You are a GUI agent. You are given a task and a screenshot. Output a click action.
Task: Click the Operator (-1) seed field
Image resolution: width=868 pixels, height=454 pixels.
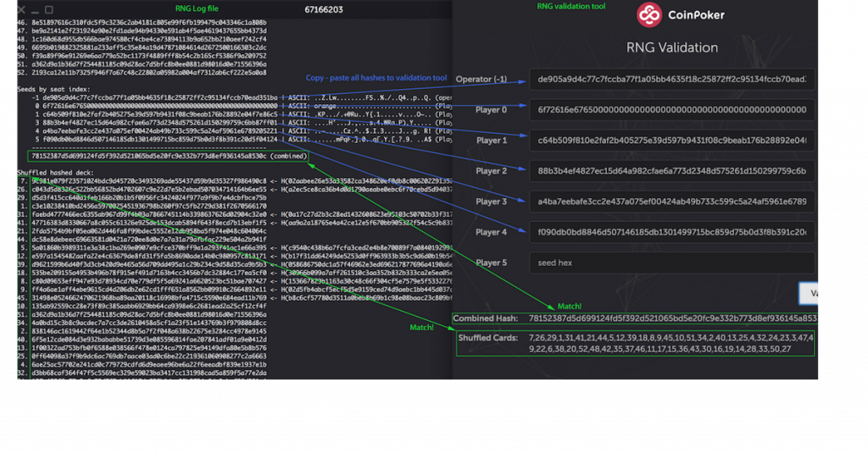tap(672, 80)
